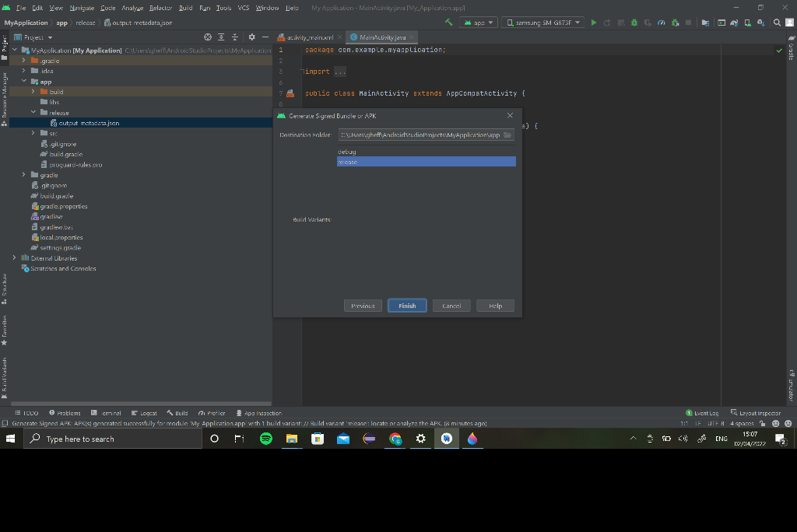797x532 pixels.
Task: Open the Refactor menu
Action: (160, 8)
